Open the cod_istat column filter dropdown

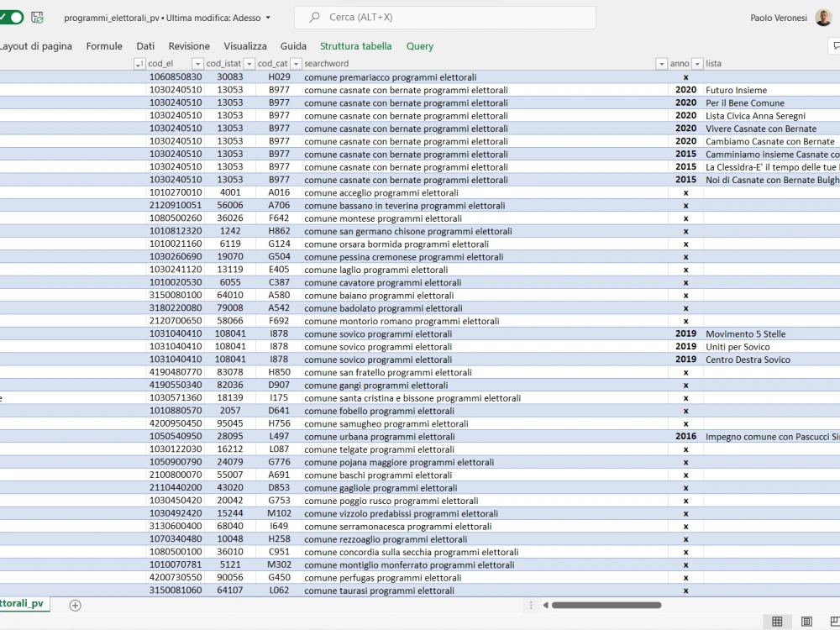(x=249, y=64)
